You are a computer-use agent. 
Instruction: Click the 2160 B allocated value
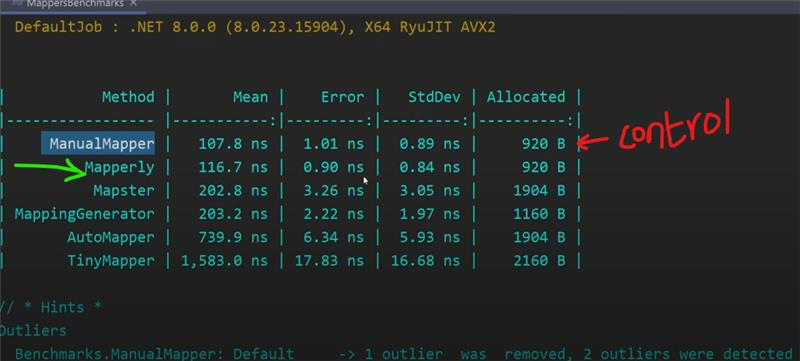539,261
